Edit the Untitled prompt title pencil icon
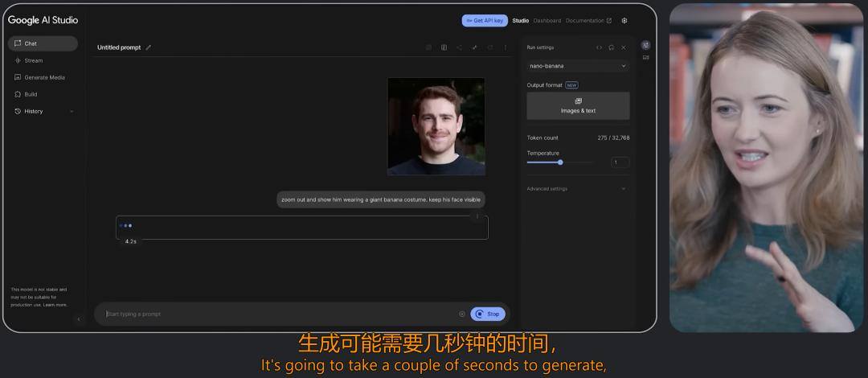The height and width of the screenshot is (378, 868). pyautogui.click(x=149, y=47)
